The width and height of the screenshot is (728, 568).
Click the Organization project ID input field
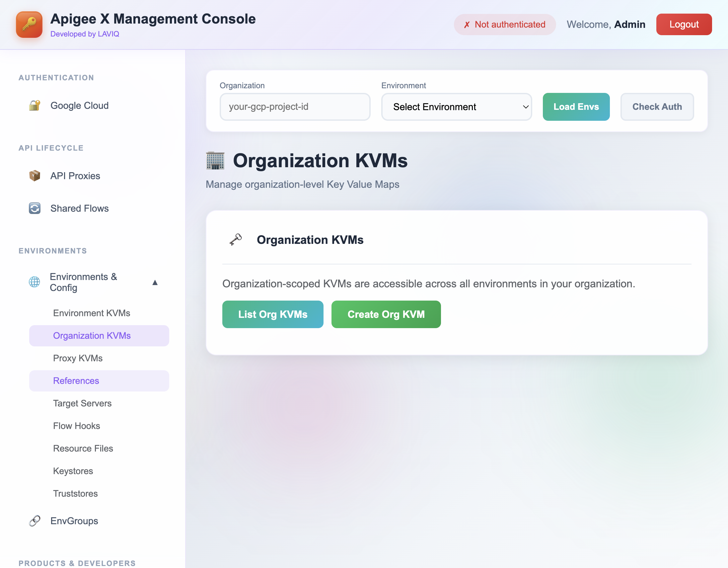point(295,107)
